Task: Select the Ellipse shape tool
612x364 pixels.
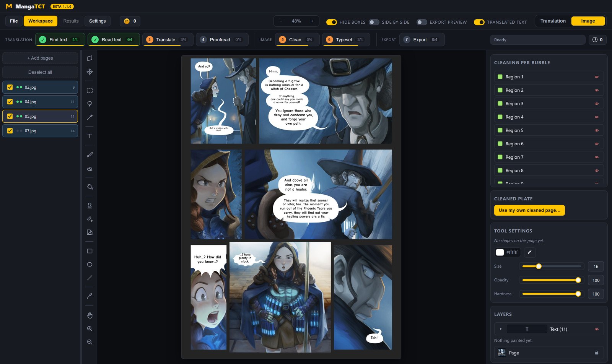Action: (90, 265)
